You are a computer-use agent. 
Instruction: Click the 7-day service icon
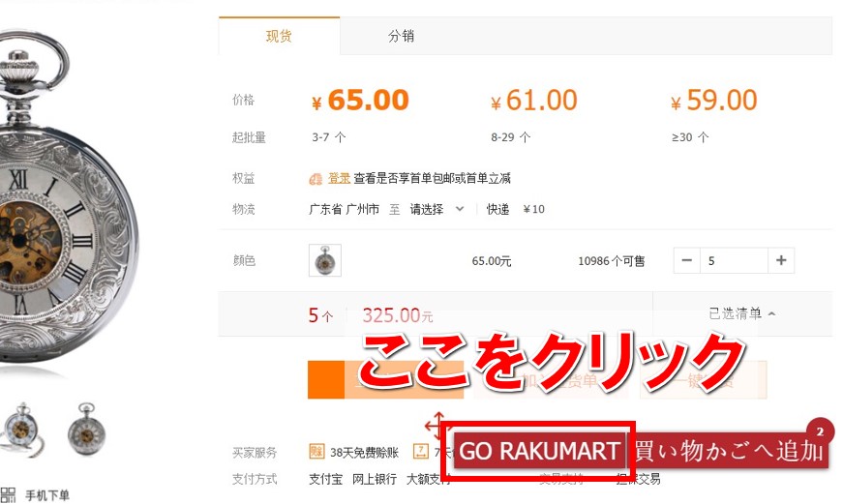point(420,452)
